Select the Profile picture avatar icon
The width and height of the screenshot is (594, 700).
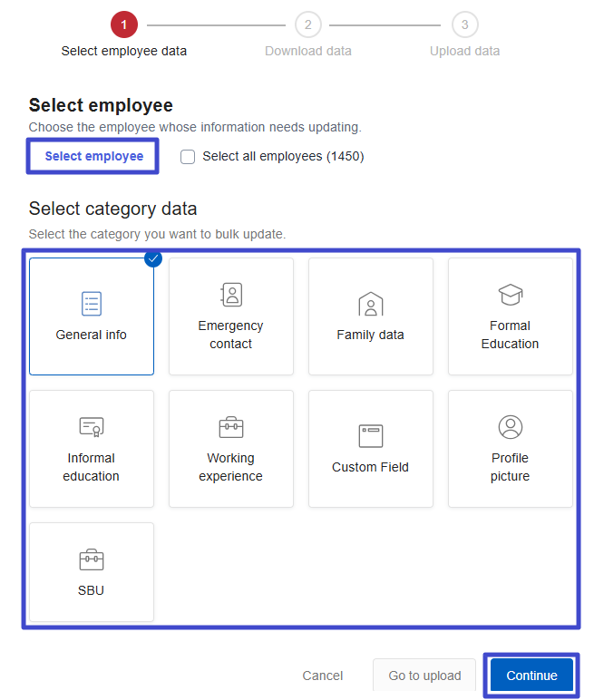(511, 427)
